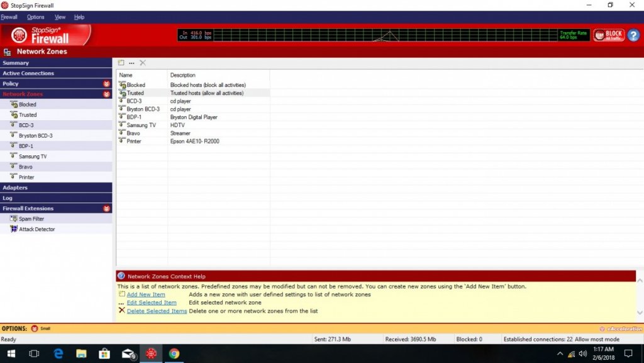Click the Delete Selected Items X toolbar icon
644x363 pixels.
143,63
